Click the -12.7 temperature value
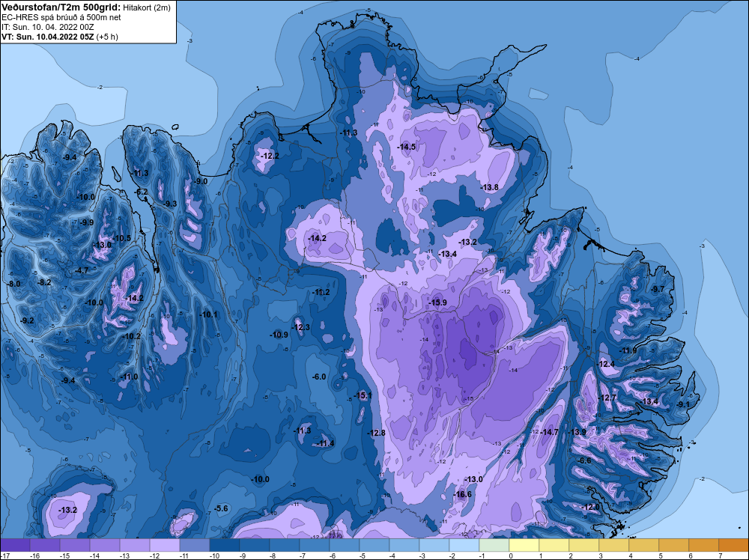The height and width of the screenshot is (560, 749). [x=607, y=398]
